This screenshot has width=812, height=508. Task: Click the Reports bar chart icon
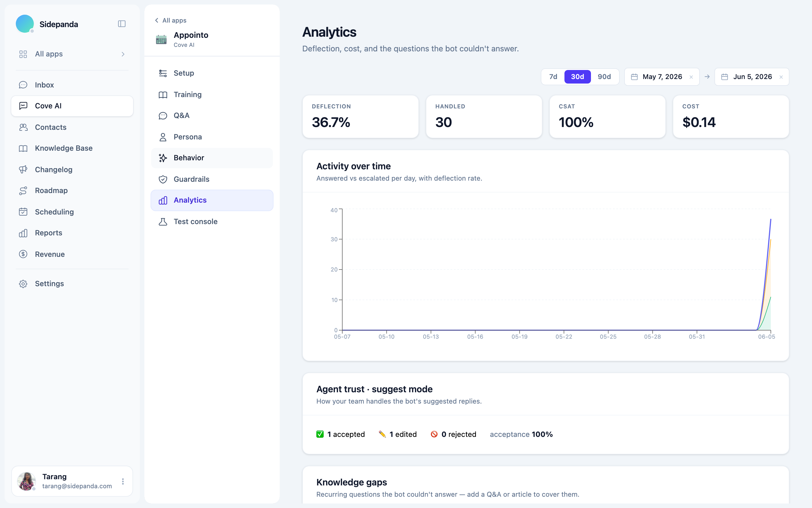coord(23,233)
